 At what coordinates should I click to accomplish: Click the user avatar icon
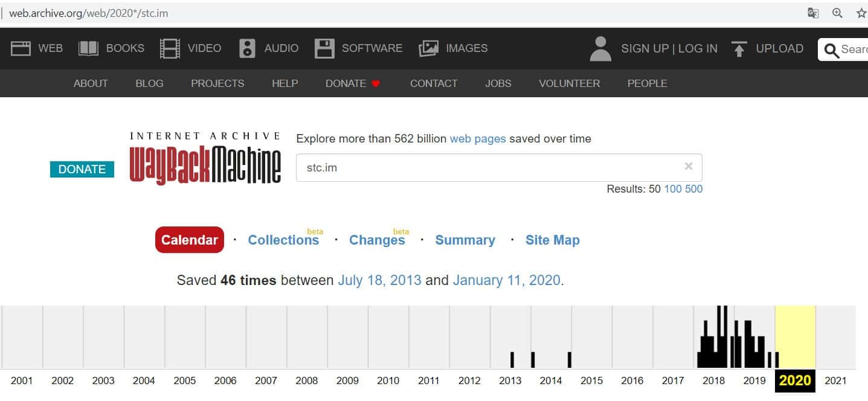(600, 49)
